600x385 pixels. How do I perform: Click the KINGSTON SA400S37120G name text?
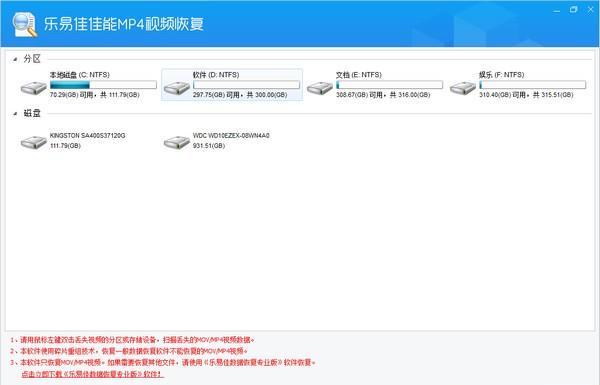pos(87,135)
